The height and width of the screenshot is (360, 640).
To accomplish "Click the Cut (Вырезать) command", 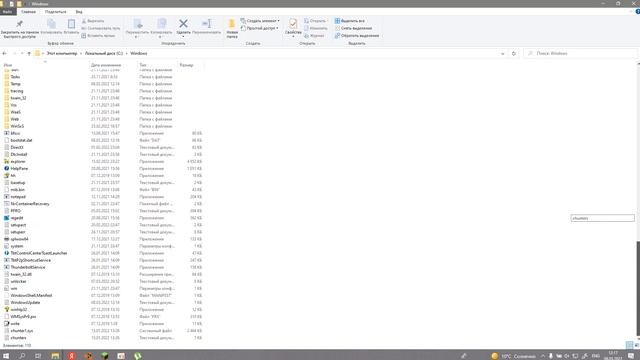I will point(93,21).
